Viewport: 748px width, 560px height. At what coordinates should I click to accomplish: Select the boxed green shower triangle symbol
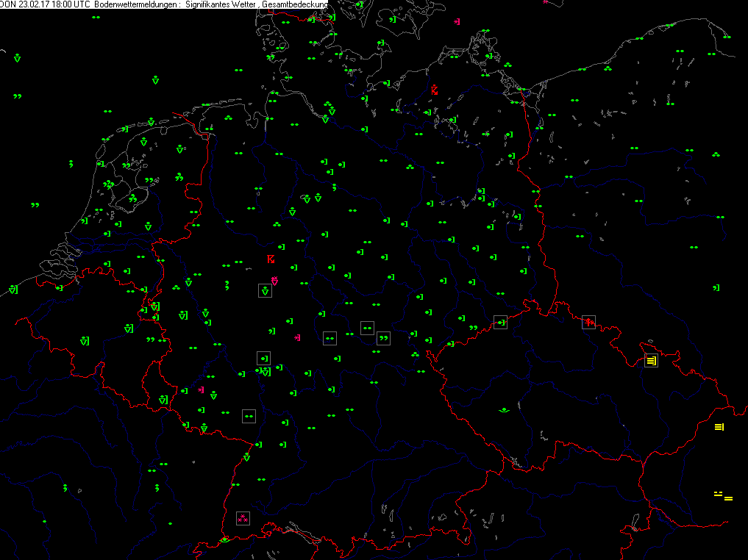pyautogui.click(x=265, y=291)
